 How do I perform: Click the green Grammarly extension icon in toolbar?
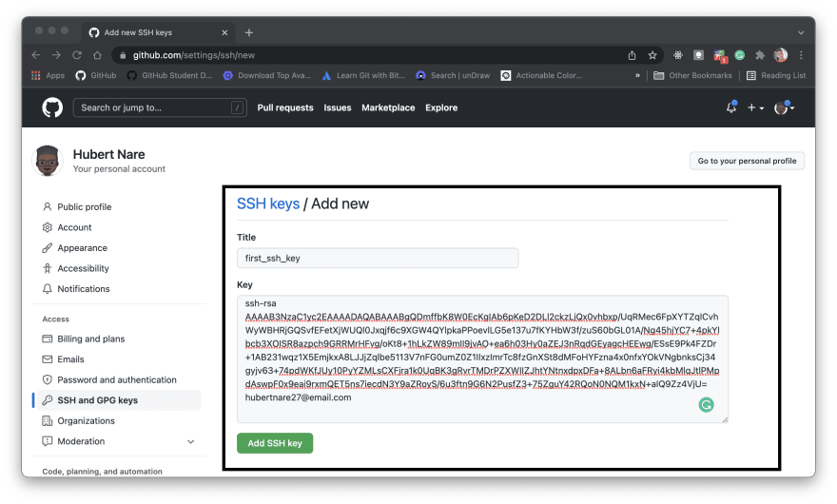pos(739,55)
